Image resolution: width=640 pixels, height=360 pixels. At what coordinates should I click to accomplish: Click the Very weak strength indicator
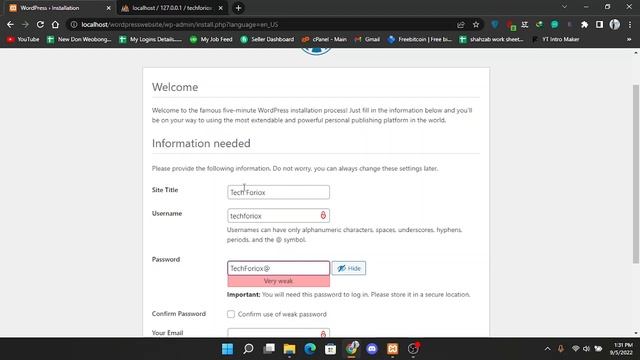point(278,281)
